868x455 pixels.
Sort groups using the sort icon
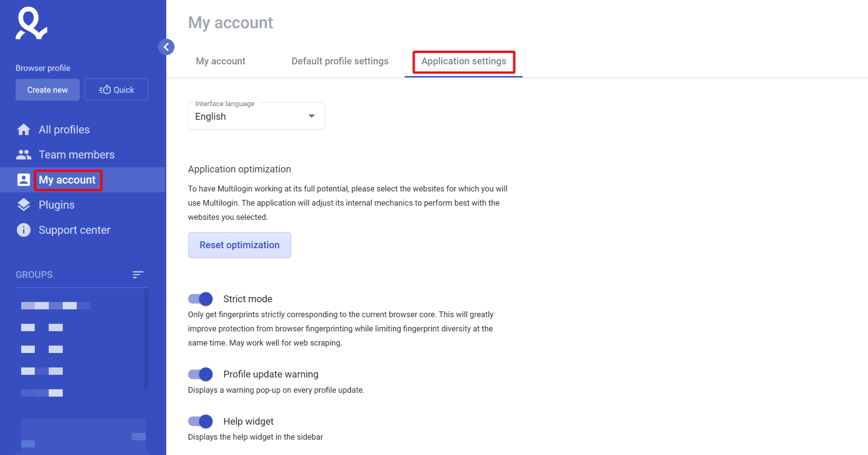tap(138, 274)
